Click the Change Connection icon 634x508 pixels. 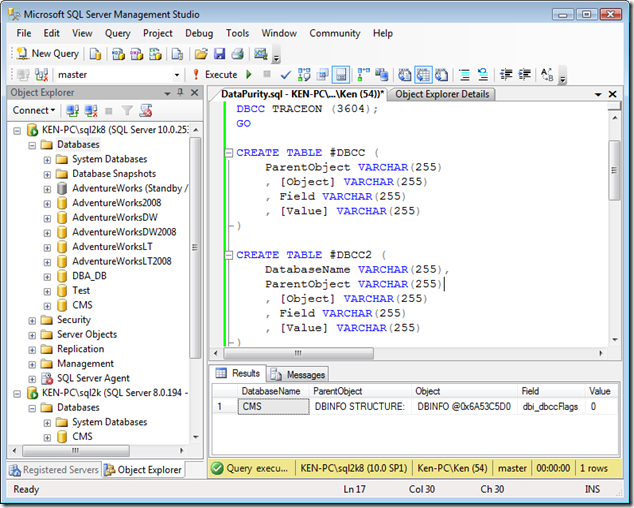(41, 74)
